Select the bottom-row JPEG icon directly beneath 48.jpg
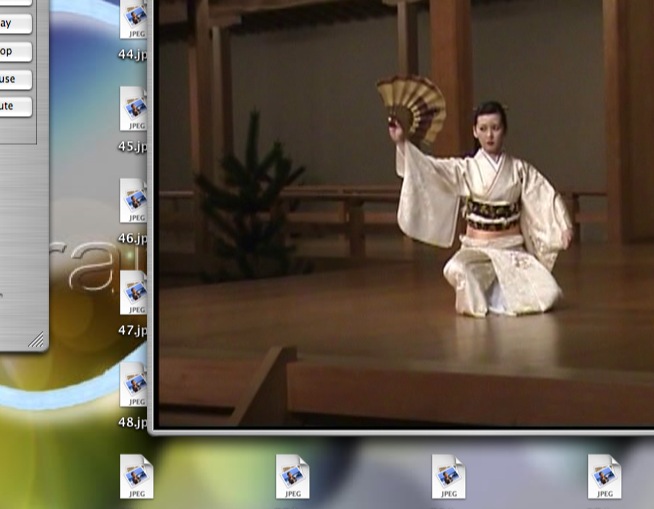 point(137,476)
